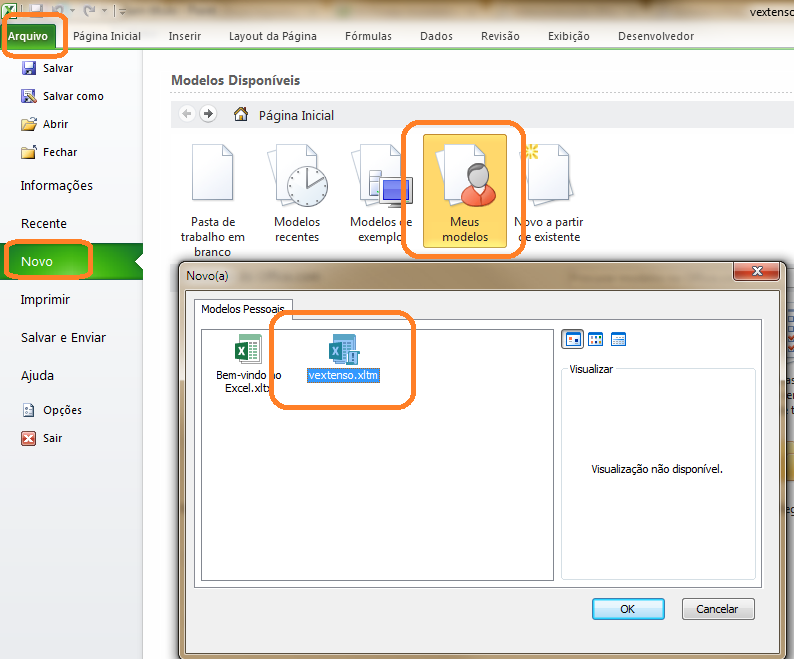Select Layout da Página tab
Screen dimensions: 794x659
tap(272, 36)
